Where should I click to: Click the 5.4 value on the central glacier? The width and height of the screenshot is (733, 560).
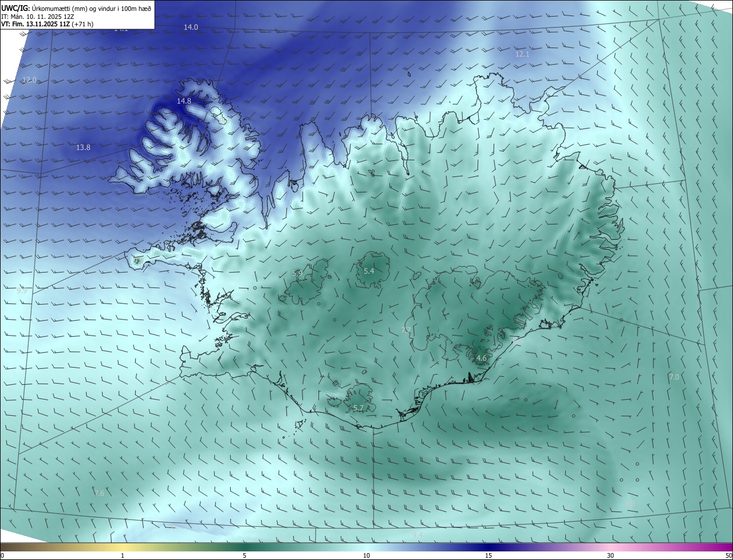369,271
